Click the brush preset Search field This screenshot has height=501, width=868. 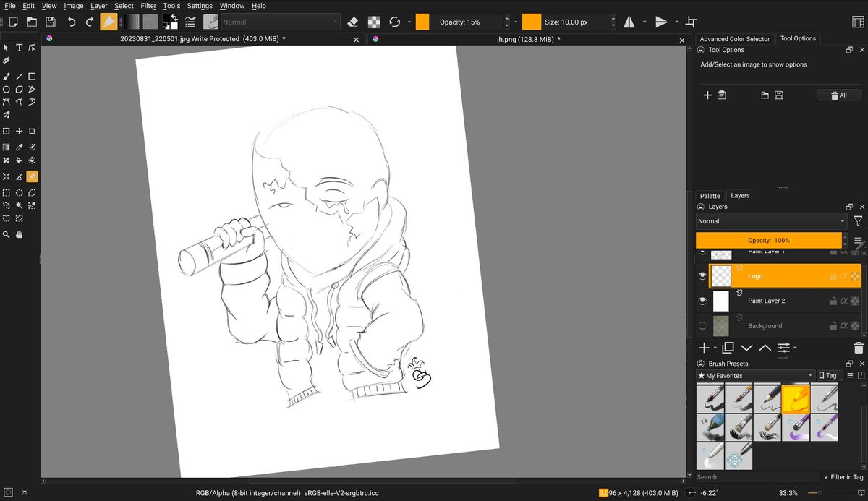click(x=757, y=477)
